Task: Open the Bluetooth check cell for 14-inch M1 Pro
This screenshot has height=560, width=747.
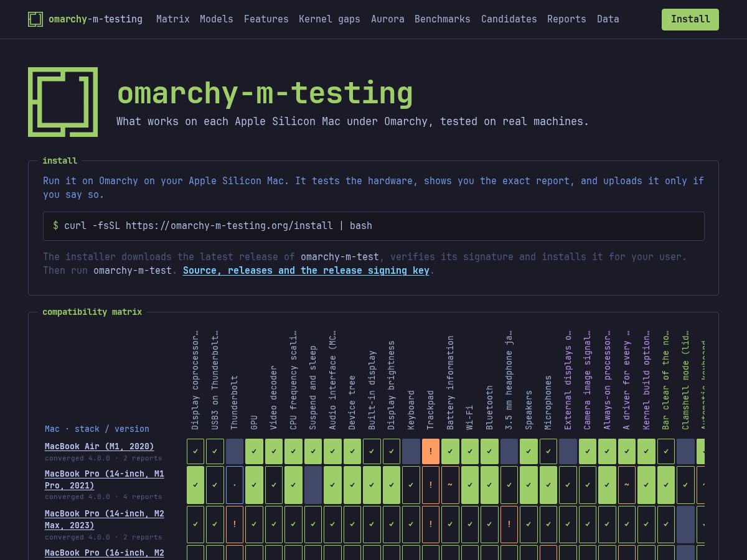Action: tap(489, 485)
